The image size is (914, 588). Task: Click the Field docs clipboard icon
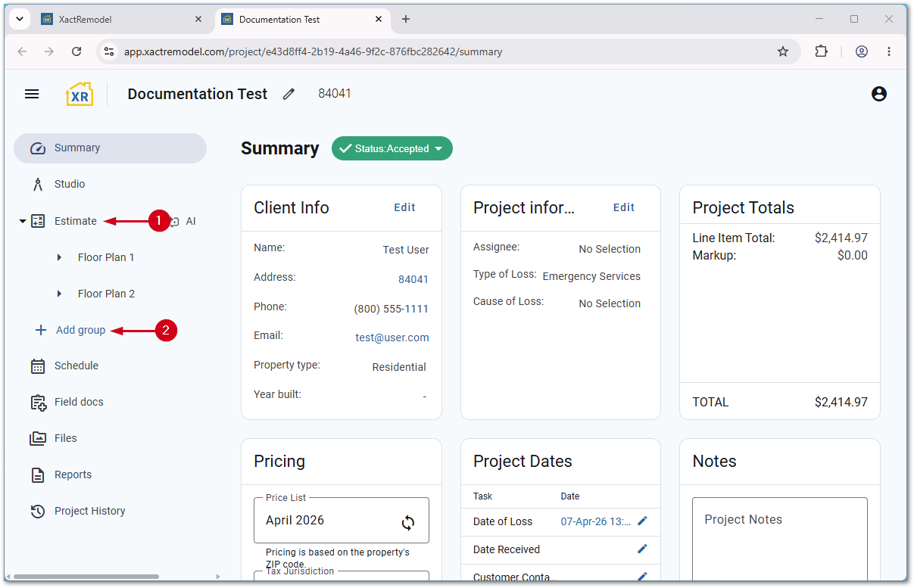(38, 403)
